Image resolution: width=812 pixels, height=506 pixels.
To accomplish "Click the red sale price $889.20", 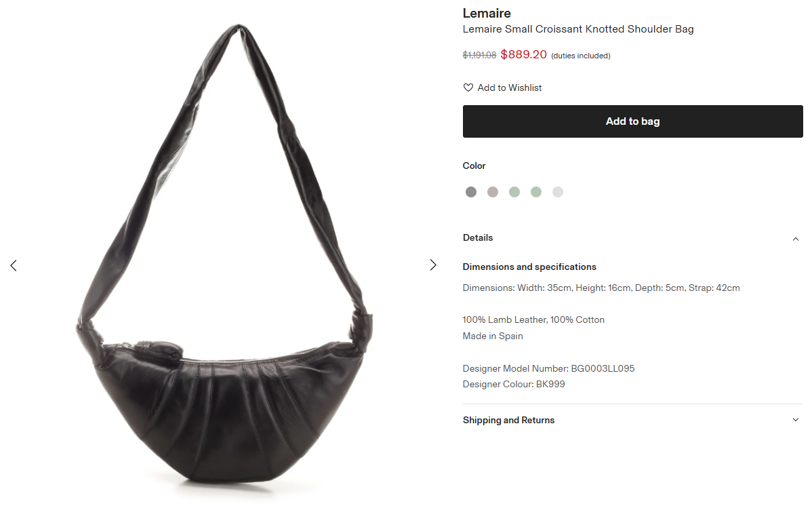I will click(x=523, y=54).
